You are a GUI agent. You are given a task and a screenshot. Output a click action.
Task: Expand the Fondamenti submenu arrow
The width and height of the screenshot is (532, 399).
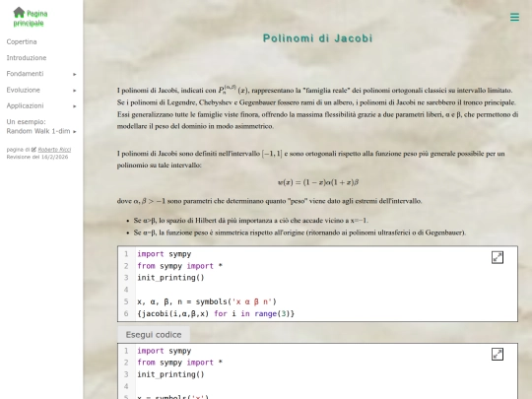(x=75, y=74)
